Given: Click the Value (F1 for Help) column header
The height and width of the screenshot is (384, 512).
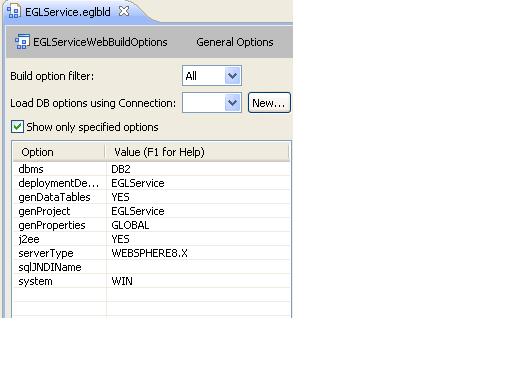Looking at the screenshot, I should [x=197, y=152].
